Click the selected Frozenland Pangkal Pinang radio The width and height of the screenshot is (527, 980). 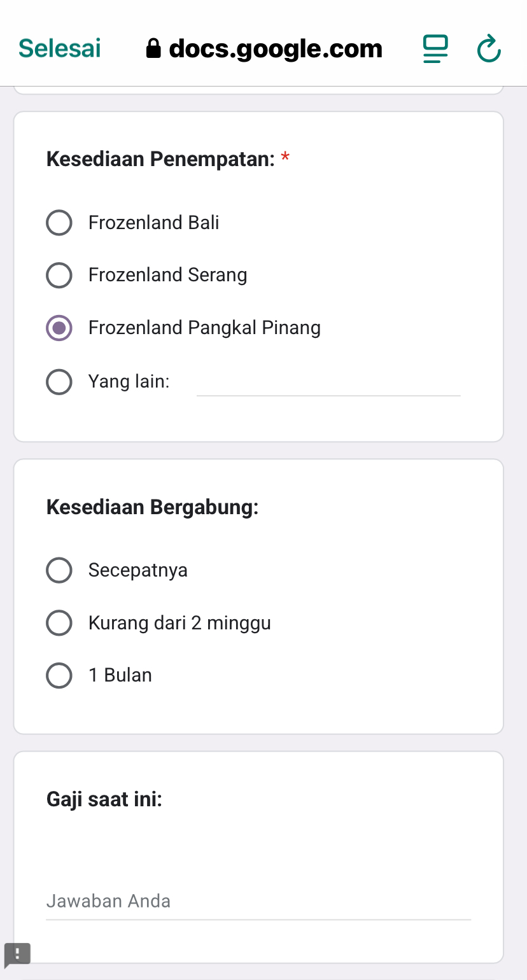click(59, 328)
